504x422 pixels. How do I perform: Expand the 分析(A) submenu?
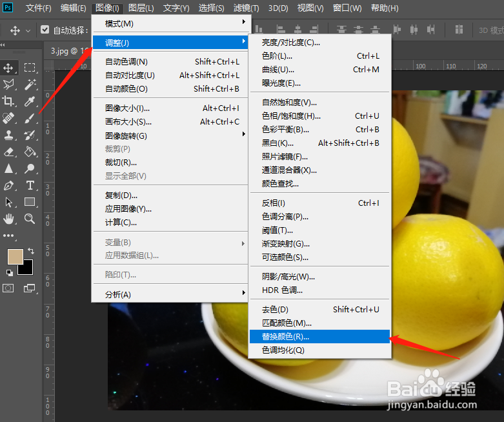170,294
